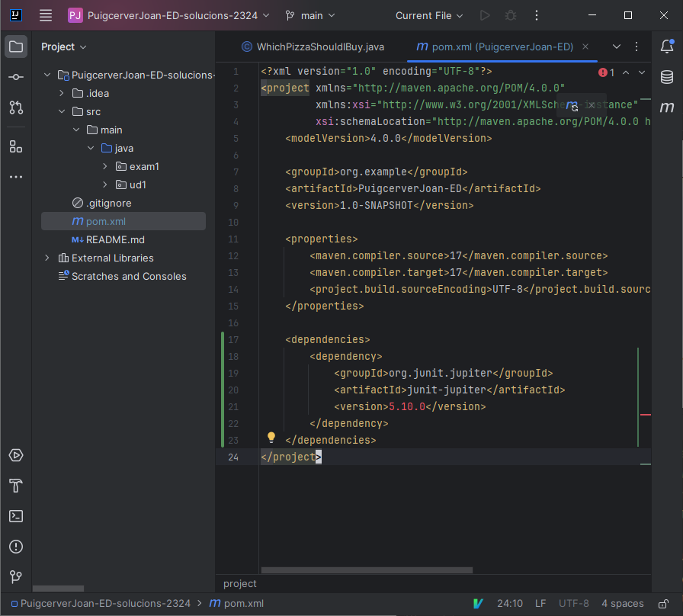This screenshot has height=616, width=683.
Task: Debug the current file
Action: pos(511,16)
